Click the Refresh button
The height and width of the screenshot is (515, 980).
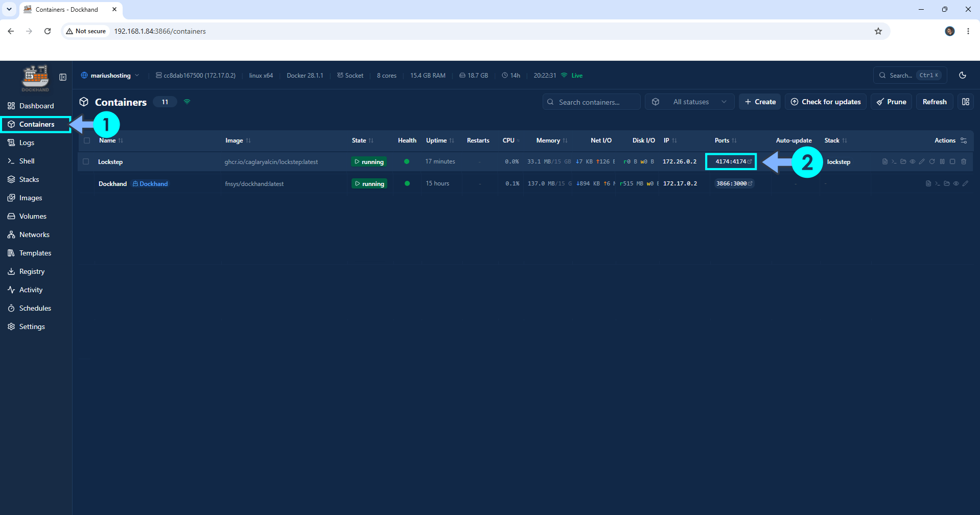click(935, 102)
